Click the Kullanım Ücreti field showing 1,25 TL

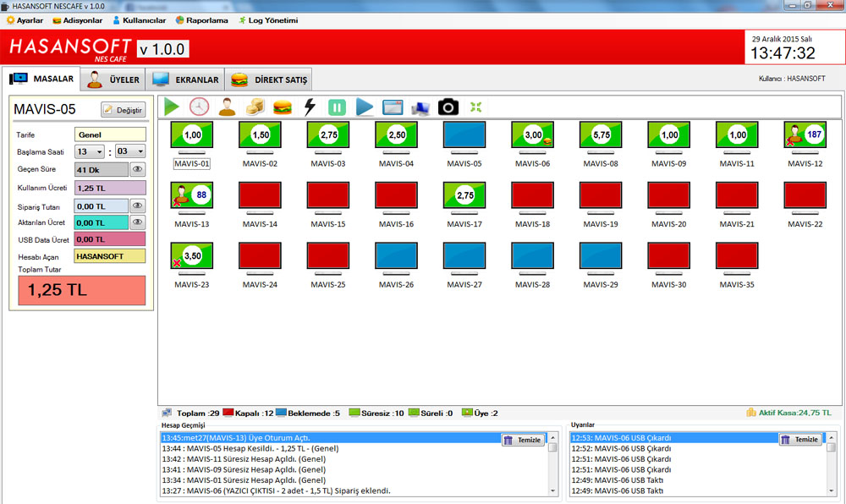[x=110, y=188]
